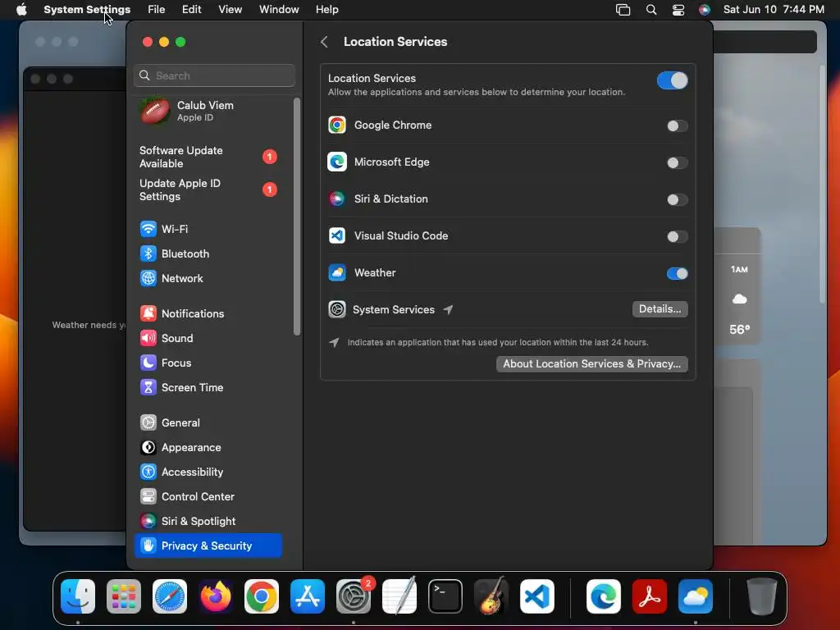Open TextEdit in the Dock

(x=399, y=596)
